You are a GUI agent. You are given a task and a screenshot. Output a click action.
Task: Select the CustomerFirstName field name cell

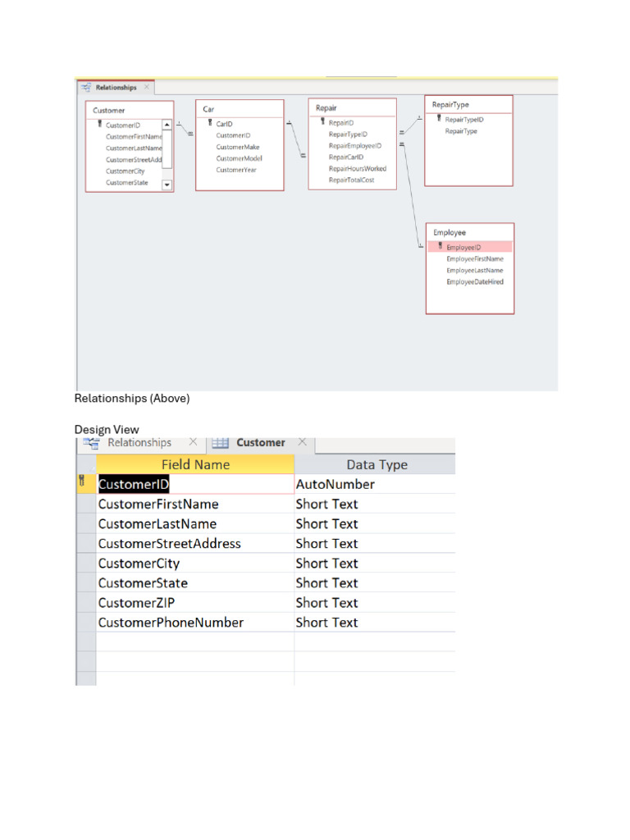[x=195, y=504]
